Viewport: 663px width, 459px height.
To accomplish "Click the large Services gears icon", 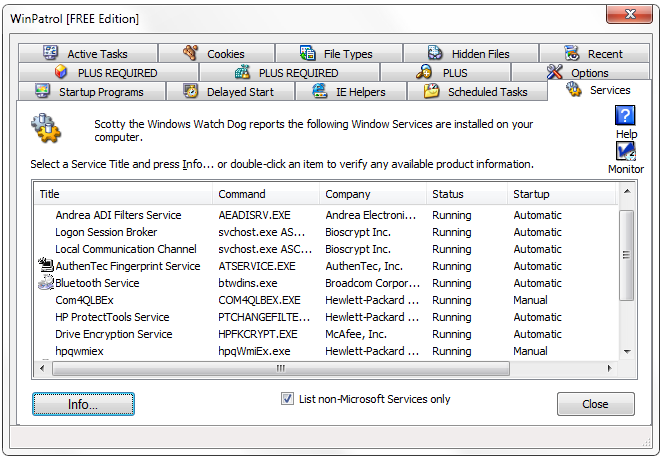I will (x=46, y=128).
